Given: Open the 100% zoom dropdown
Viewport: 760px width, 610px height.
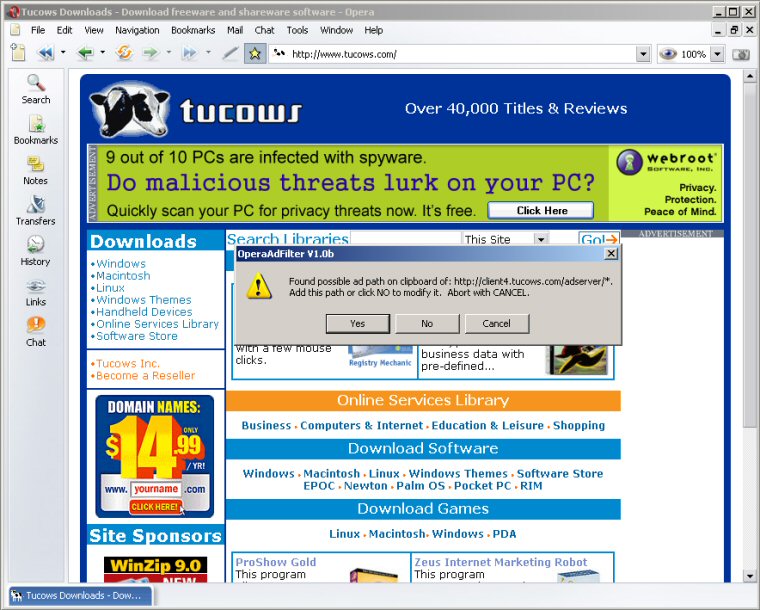Looking at the screenshot, I should (717, 54).
